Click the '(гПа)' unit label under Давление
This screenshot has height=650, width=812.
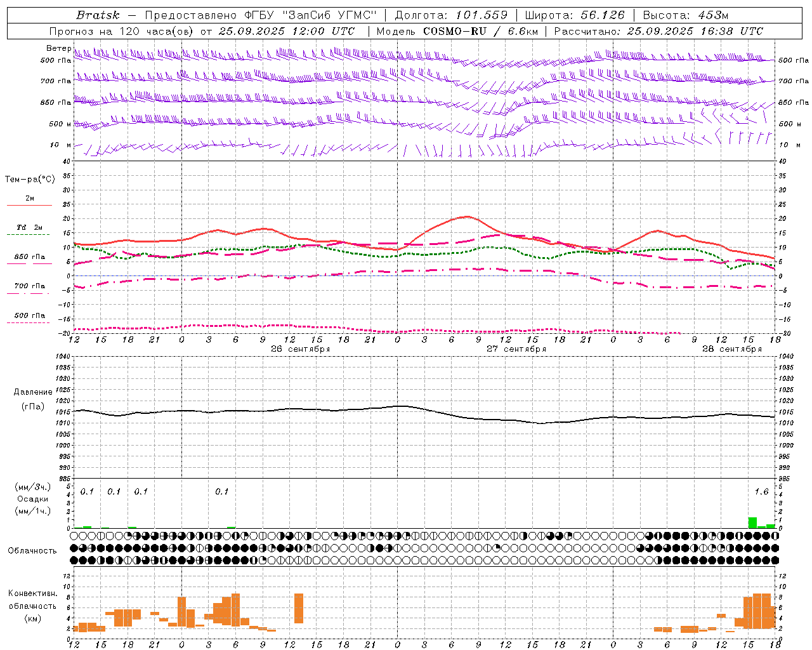tap(32, 407)
